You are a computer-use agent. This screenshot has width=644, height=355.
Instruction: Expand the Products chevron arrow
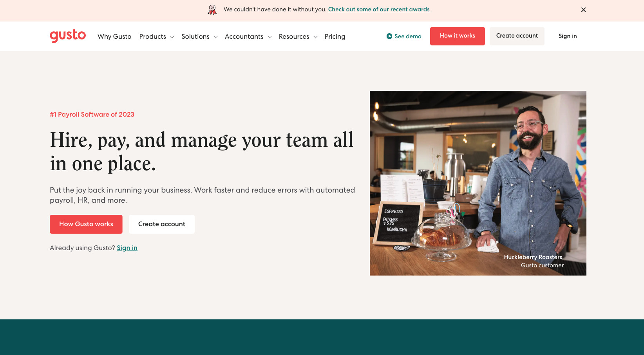point(172,37)
